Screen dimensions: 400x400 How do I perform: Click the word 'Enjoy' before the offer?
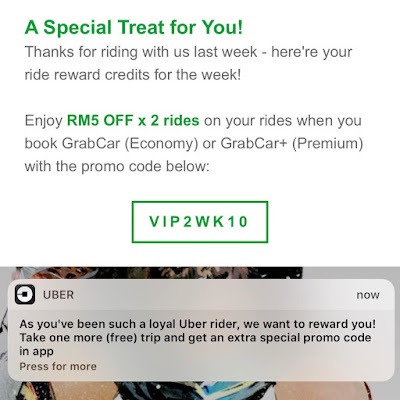[44, 121]
